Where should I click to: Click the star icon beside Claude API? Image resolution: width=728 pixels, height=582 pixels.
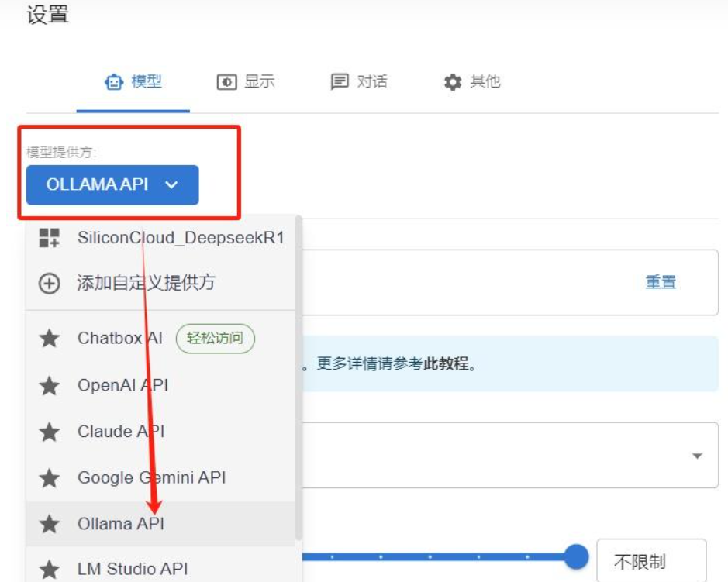click(x=49, y=432)
